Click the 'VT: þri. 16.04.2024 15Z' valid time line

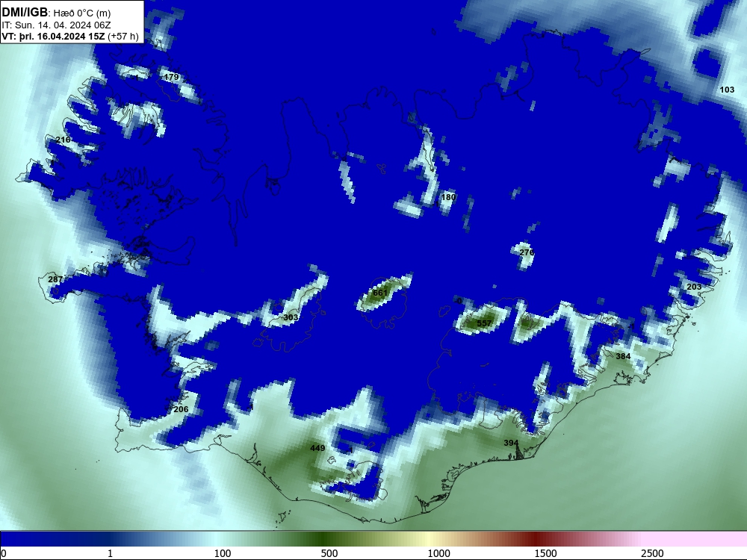(53, 37)
